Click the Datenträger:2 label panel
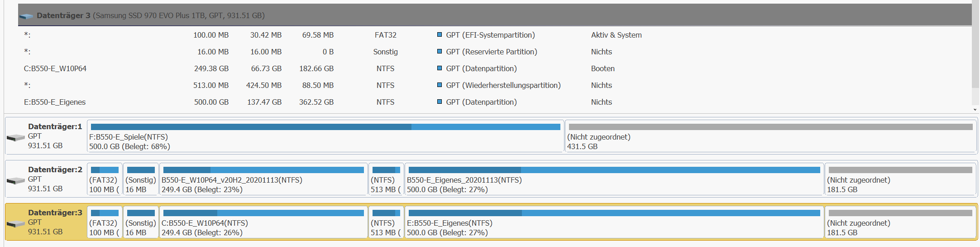 [46, 179]
